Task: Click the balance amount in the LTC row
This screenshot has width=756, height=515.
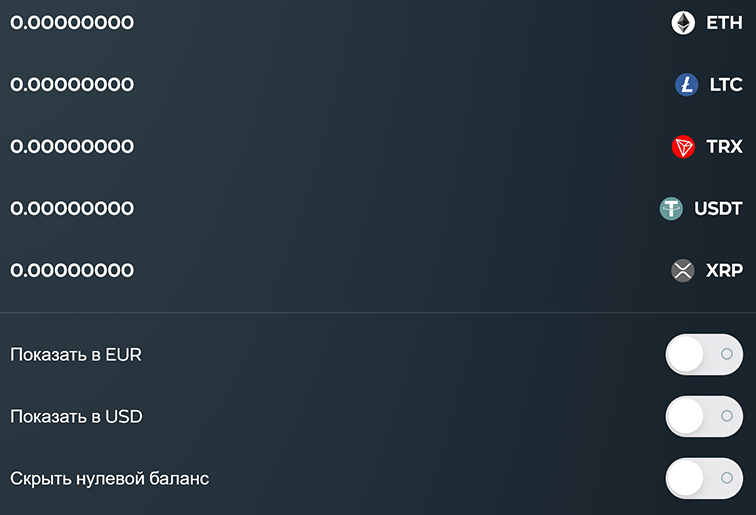Action: coord(72,85)
